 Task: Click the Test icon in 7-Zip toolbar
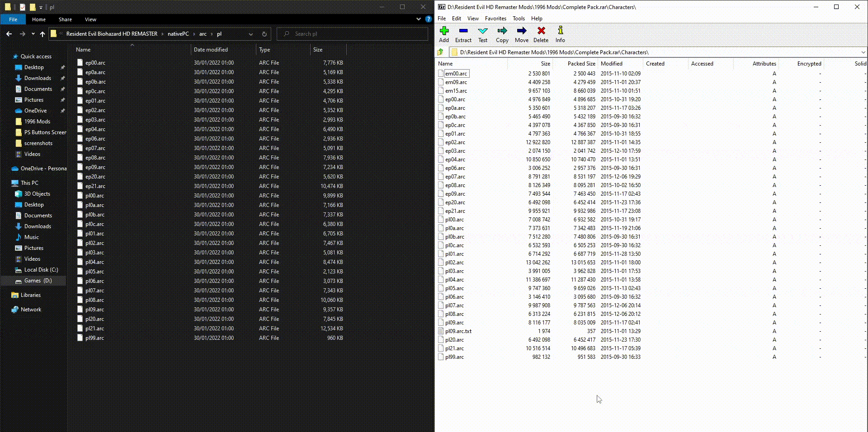[x=483, y=34]
